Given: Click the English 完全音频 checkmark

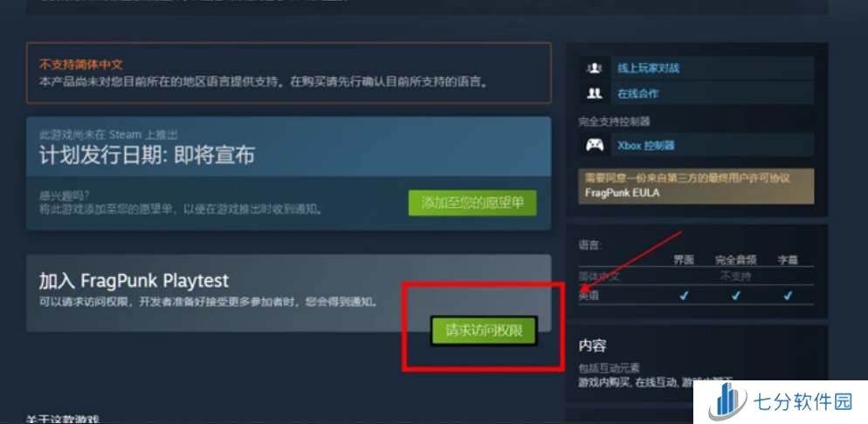Looking at the screenshot, I should (x=735, y=296).
